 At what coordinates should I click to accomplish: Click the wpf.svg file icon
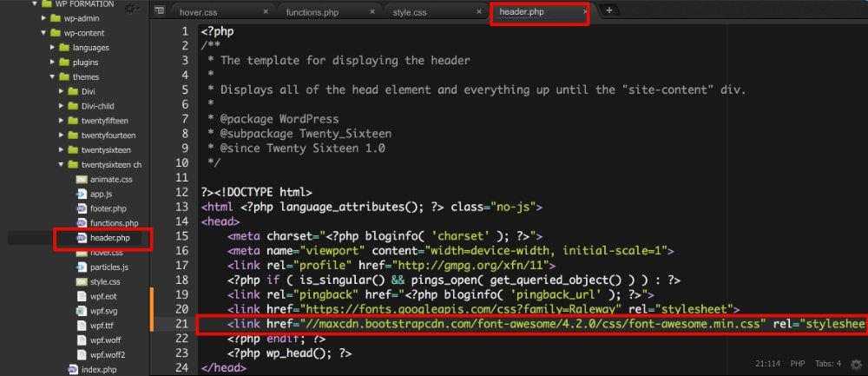[82, 311]
